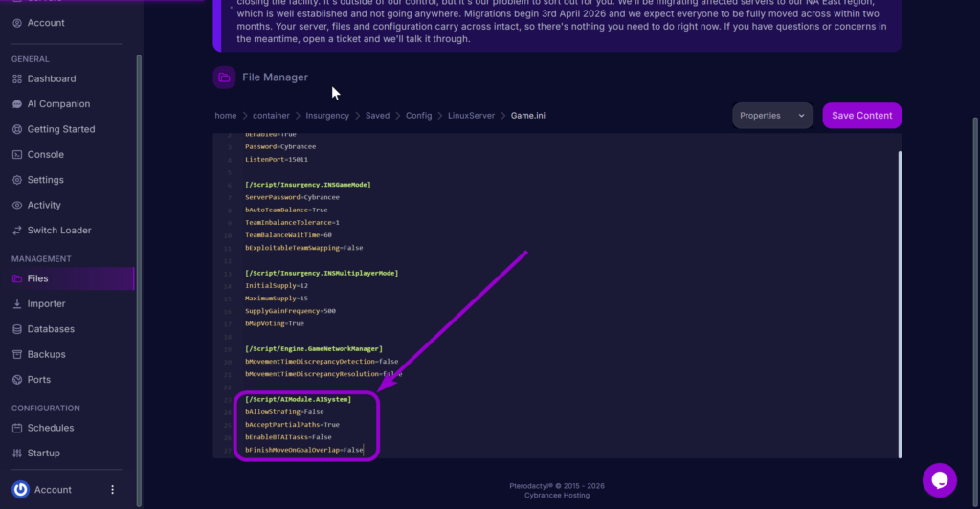Open the Startup configuration page
This screenshot has height=509, width=980.
click(x=44, y=454)
